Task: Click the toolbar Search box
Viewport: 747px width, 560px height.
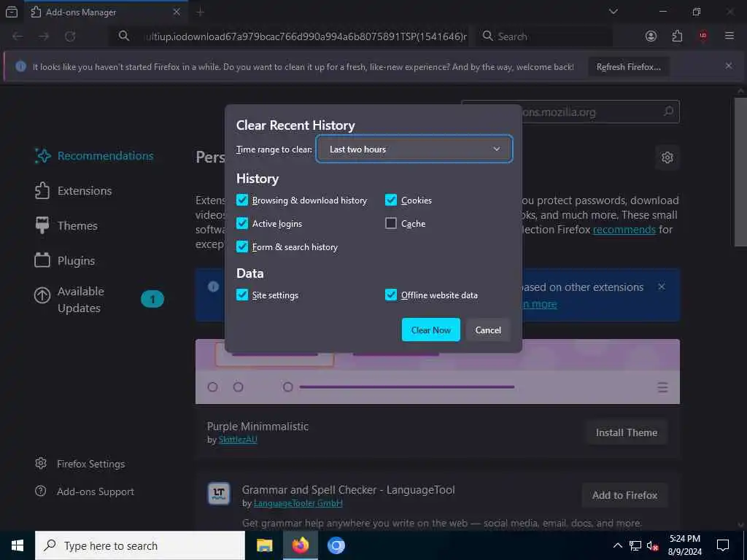Action: coord(545,36)
